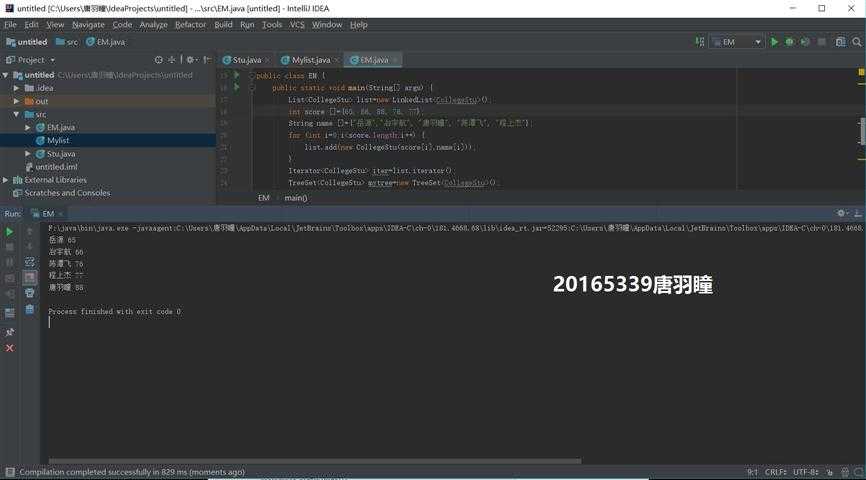Click the EM.java breadcrumb in the navigation bar
Image resolution: width=866 pixels, height=480 pixels.
[105, 42]
